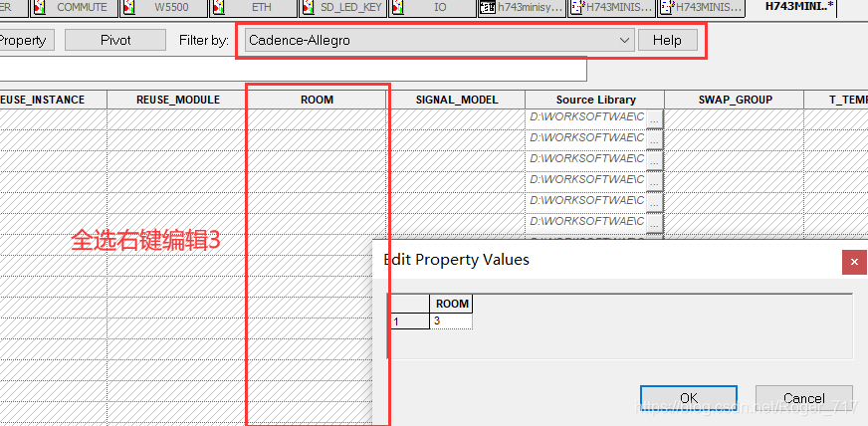Click browse button in third Source Library row
The width and height of the screenshot is (868, 426).
pos(654,159)
